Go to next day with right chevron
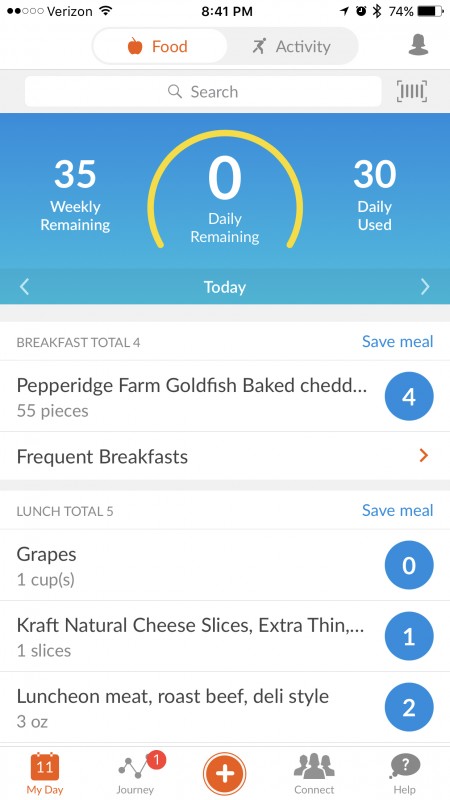Screen dimensions: 450x800 pyautogui.click(x=425, y=287)
